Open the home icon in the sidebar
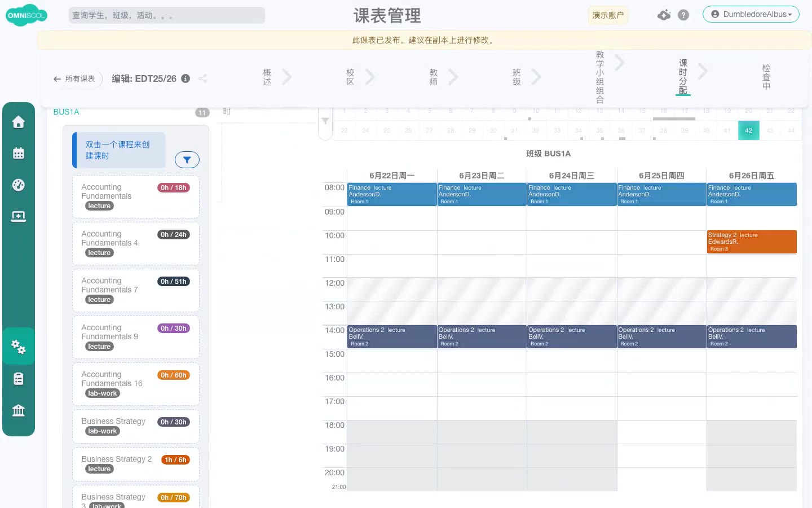This screenshot has height=508, width=812. pos(19,122)
